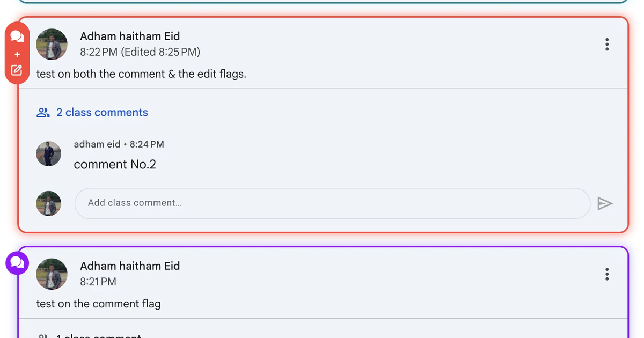Expand the '2 class comments' thread
Viewport: 644px width, 338px height.
point(102,112)
